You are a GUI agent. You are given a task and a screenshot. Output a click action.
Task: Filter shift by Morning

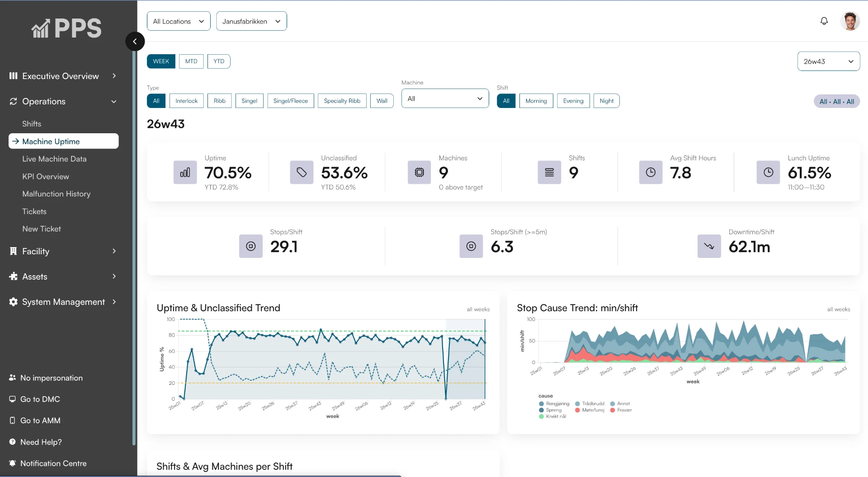point(536,101)
